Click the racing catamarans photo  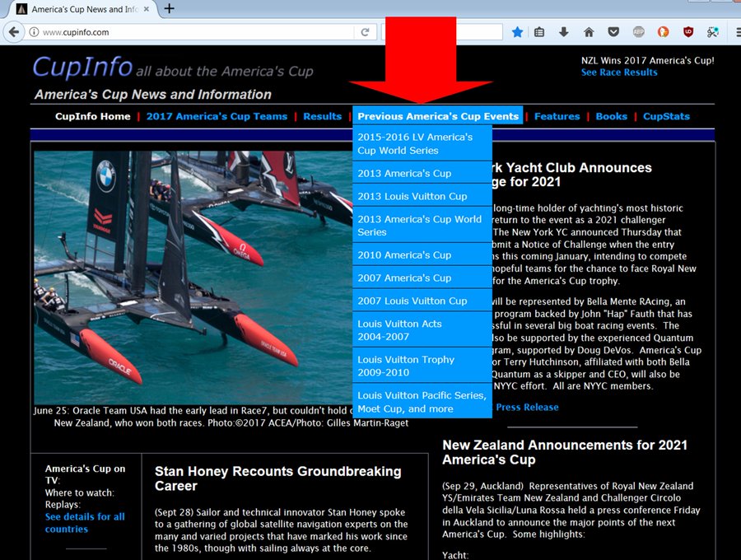point(193,278)
